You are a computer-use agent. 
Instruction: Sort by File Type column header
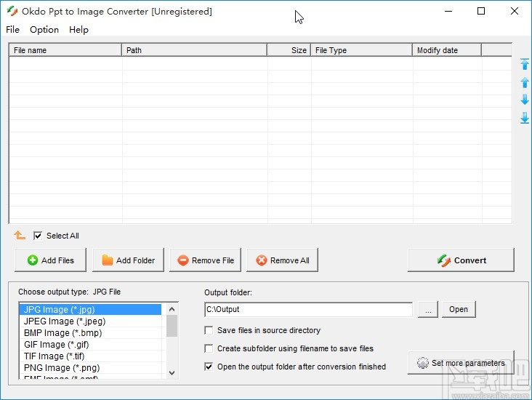pyautogui.click(x=362, y=50)
